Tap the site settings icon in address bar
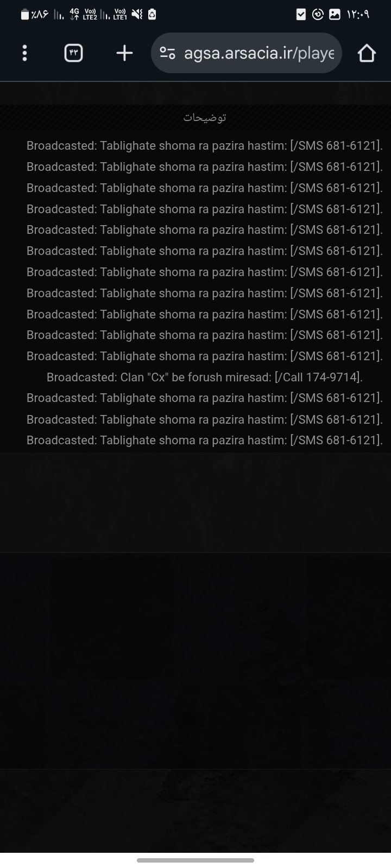The height and width of the screenshot is (868, 391). 167,53
